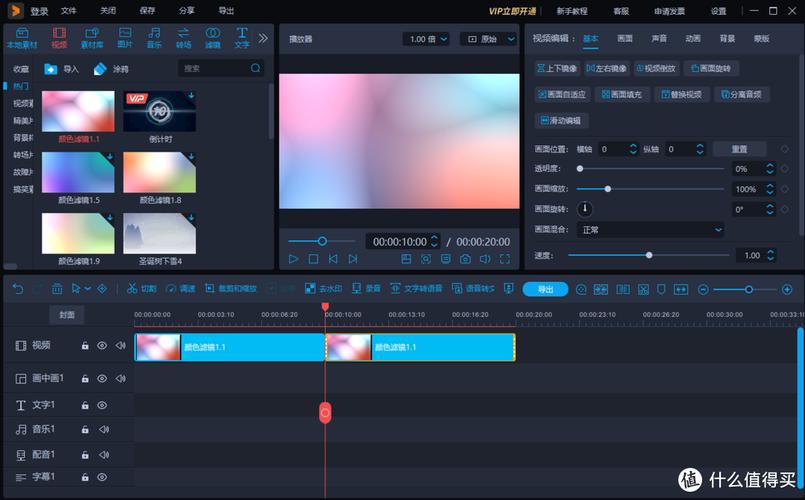Mute the 音乐1 track

(103, 429)
